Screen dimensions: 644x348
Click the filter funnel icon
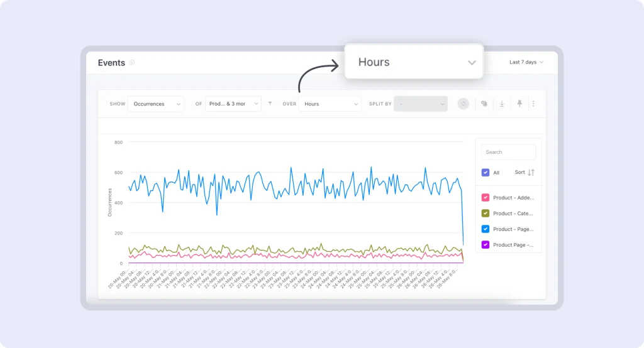pos(270,104)
